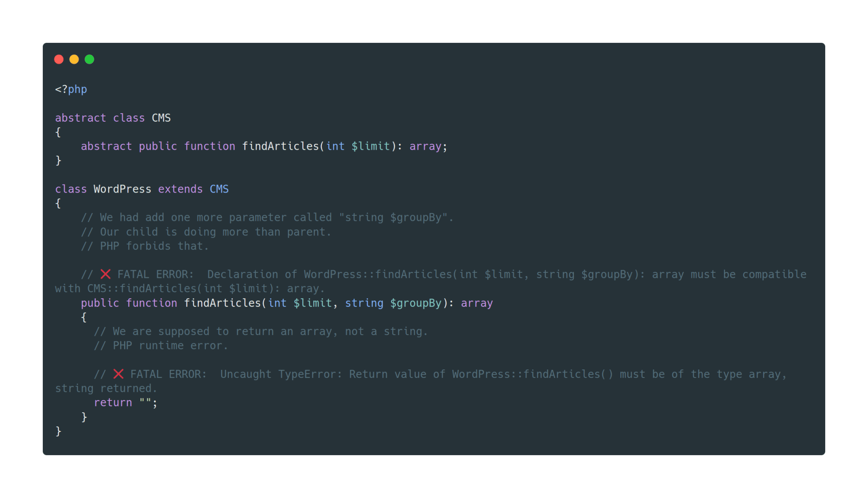Click the WordPress class name in the class declaration
Image resolution: width=868 pixels, height=498 pixels.
(x=122, y=189)
